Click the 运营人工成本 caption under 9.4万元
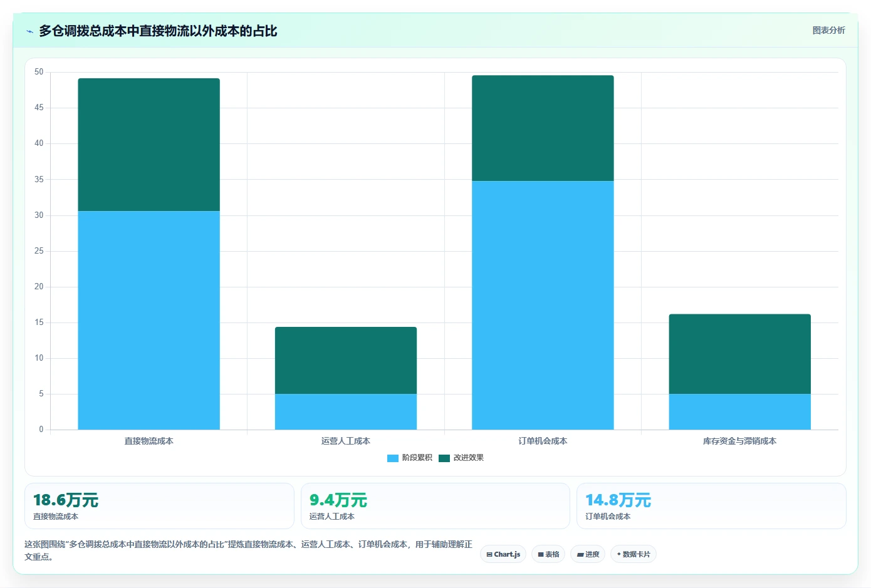The height and width of the screenshot is (588, 871). pos(332,517)
